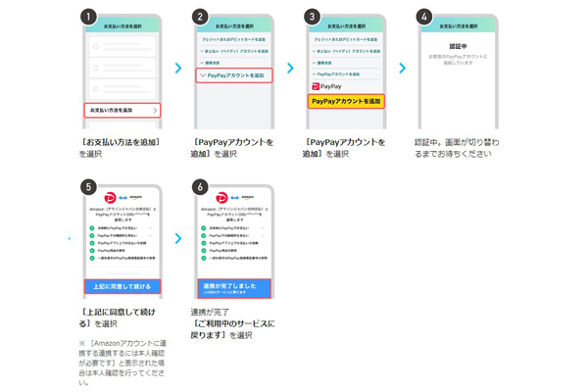Expand first permission chevron in step 5 phone
The height and width of the screenshot is (392, 588).
click(x=150, y=228)
